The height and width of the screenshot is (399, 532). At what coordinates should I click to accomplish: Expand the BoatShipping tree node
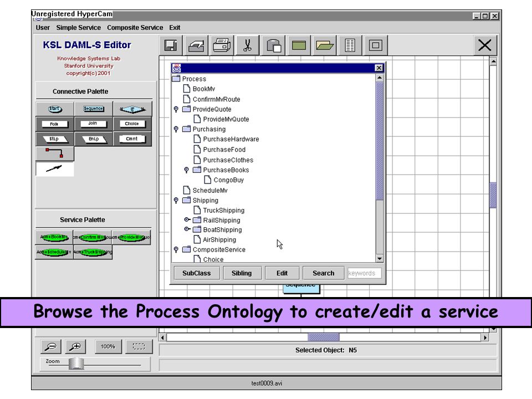(x=187, y=229)
